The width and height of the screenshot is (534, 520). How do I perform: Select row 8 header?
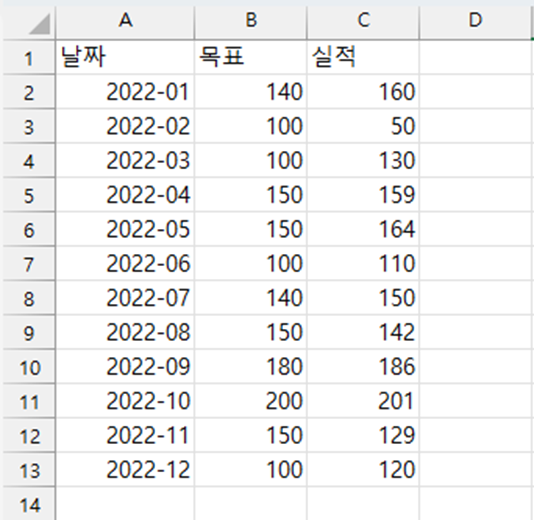click(29, 298)
